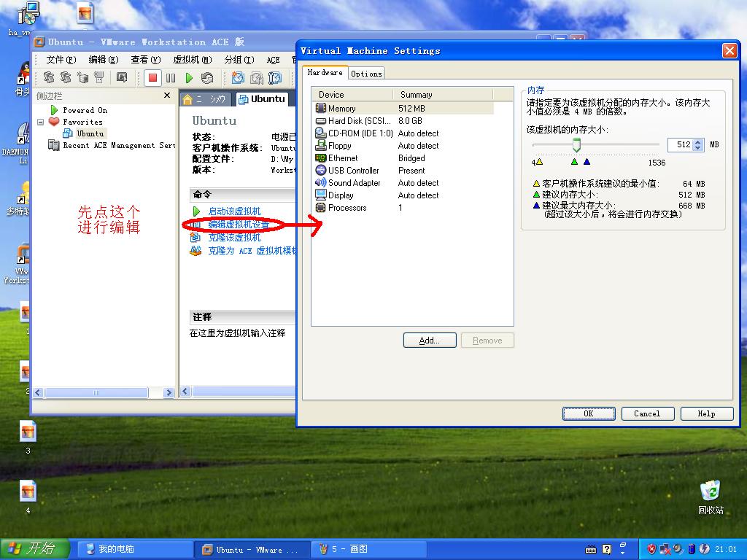Viewport: 747px width, 560px height.
Task: Click the Summary column header
Action: (443, 95)
